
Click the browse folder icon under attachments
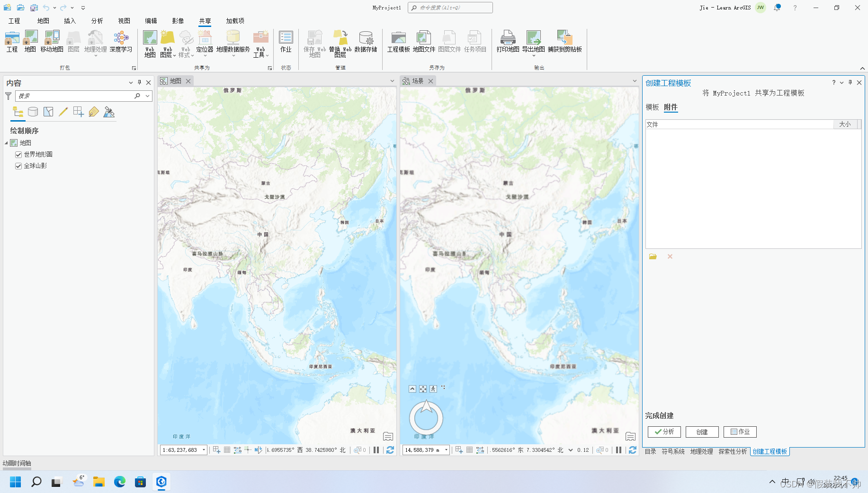tap(653, 256)
